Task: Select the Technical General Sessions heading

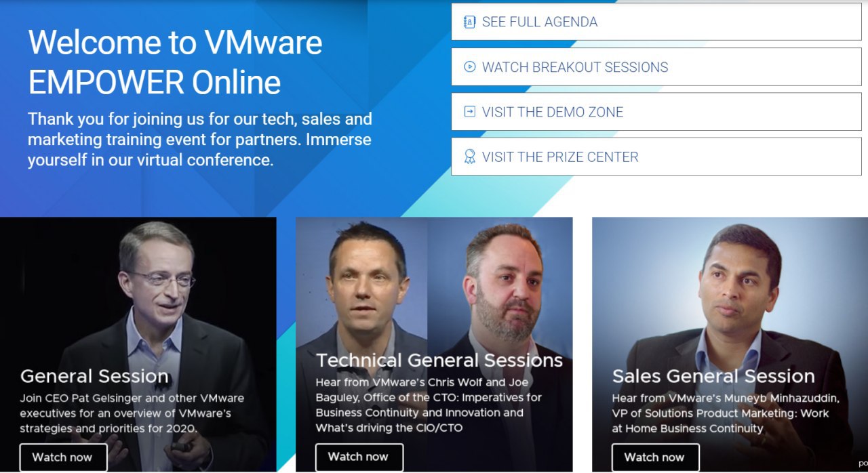Action: [439, 360]
